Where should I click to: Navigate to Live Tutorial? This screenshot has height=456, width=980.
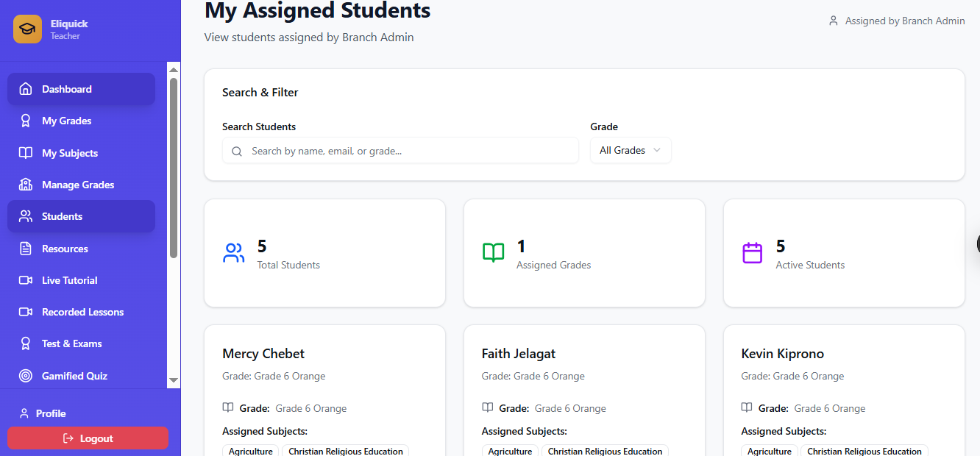(x=81, y=280)
